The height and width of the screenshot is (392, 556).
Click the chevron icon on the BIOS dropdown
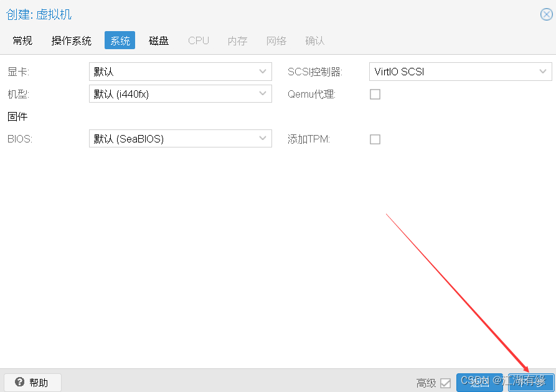tap(263, 138)
